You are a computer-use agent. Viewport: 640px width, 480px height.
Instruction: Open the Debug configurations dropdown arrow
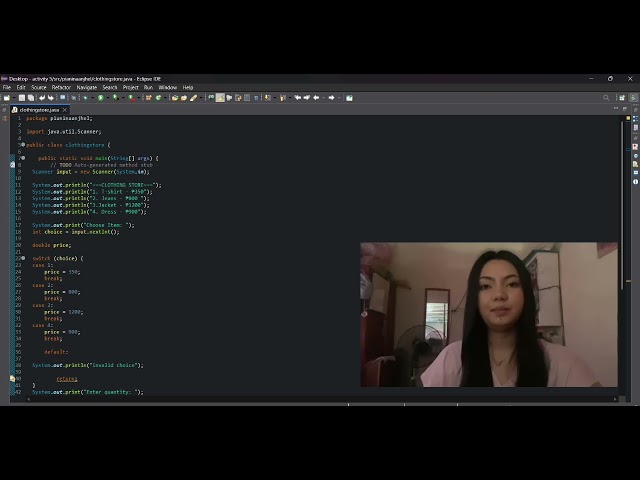pyautogui.click(x=92, y=98)
